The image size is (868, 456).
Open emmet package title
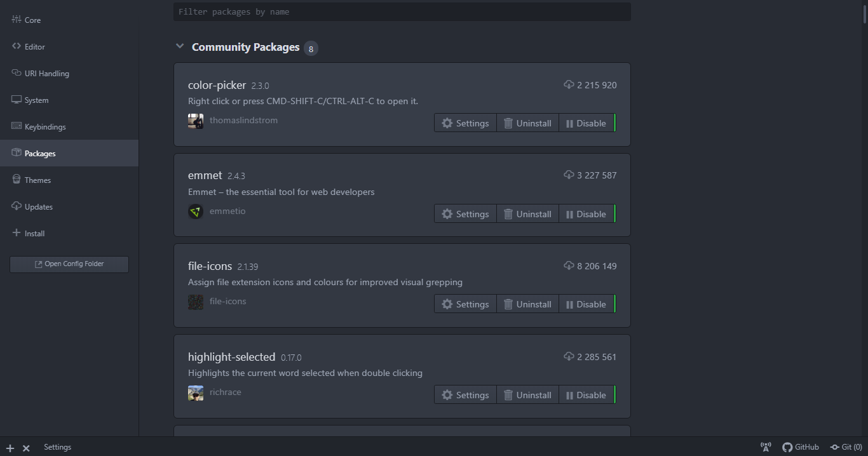pos(205,175)
